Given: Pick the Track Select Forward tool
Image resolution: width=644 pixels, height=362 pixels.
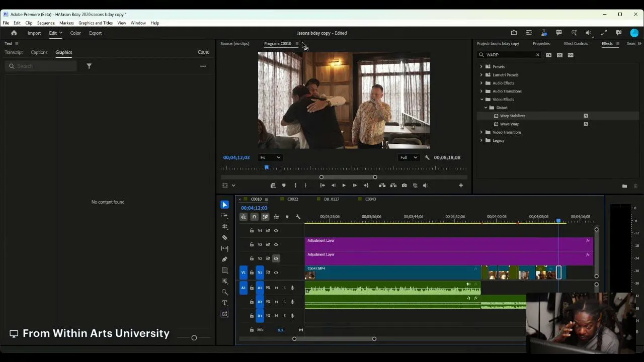Looking at the screenshot, I should pos(225,216).
